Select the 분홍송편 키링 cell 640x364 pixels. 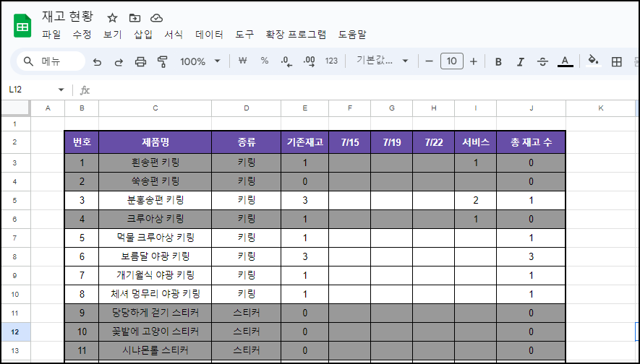(x=155, y=201)
